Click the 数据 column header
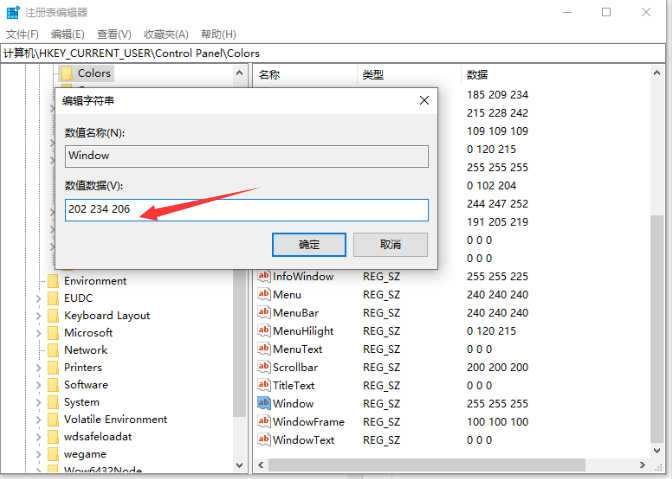Image resolution: width=672 pixels, height=479 pixels. 477,74
